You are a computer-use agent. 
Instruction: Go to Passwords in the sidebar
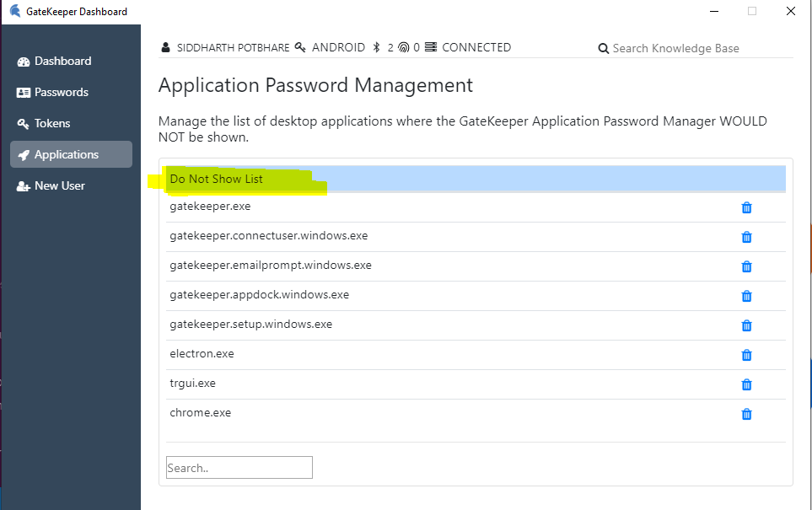pos(61,93)
